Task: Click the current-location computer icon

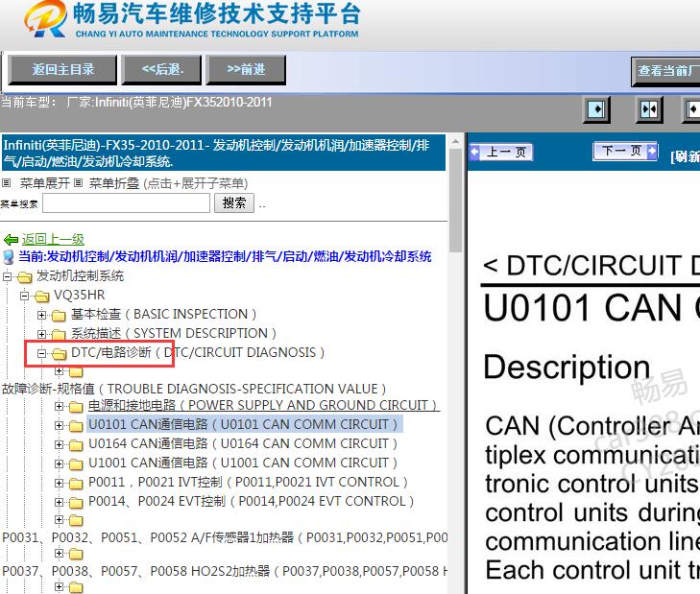Action: (x=9, y=257)
